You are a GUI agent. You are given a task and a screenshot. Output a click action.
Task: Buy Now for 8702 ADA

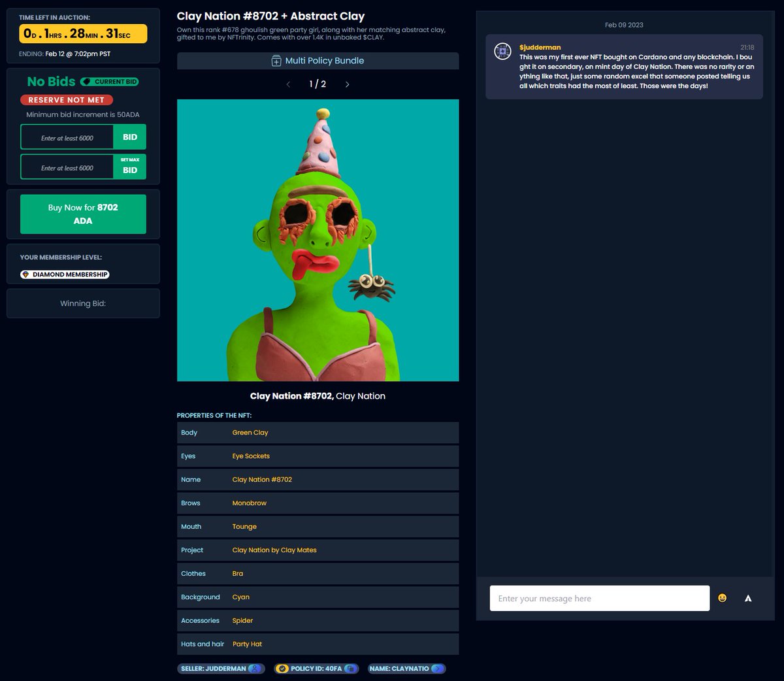[x=83, y=214]
